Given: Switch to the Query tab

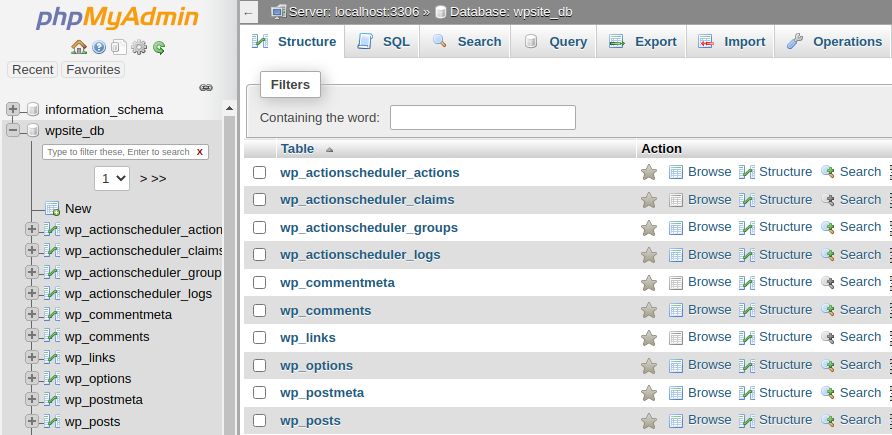Looking at the screenshot, I should tap(554, 42).
